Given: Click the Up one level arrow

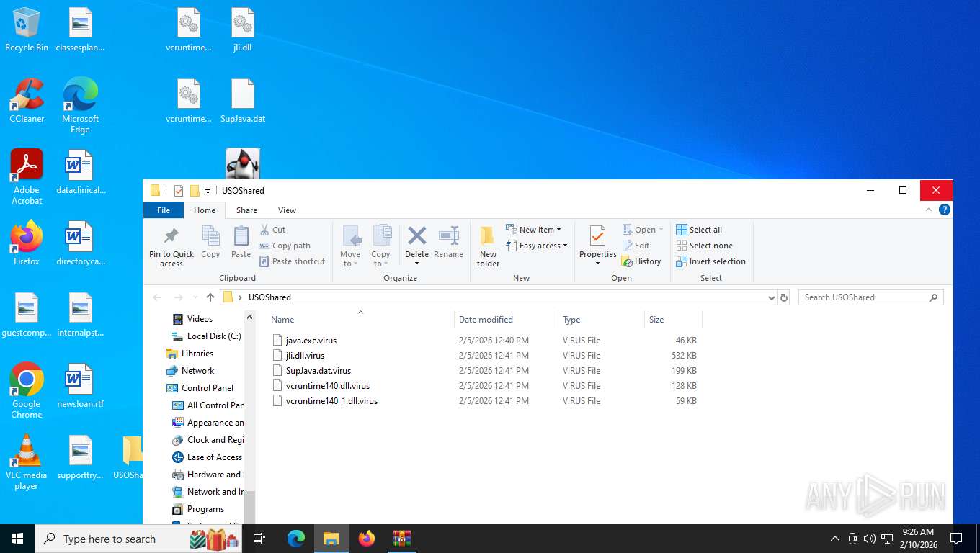Looking at the screenshot, I should [x=210, y=297].
